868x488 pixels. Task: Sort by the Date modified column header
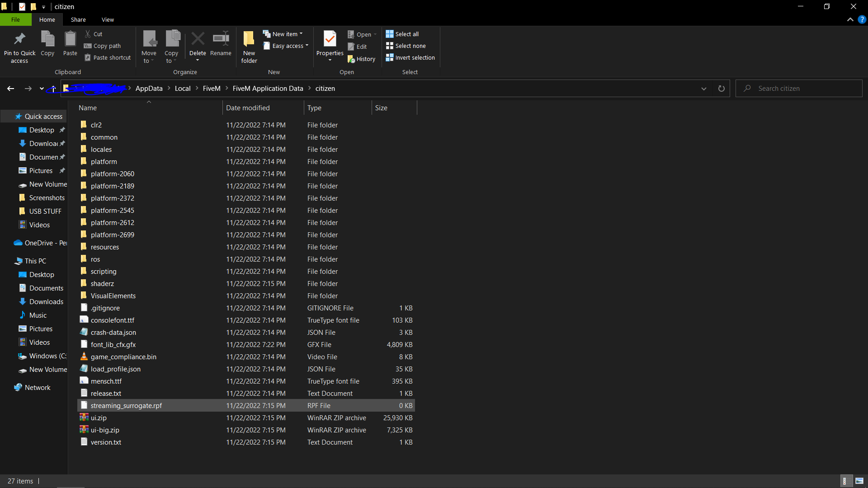(248, 108)
